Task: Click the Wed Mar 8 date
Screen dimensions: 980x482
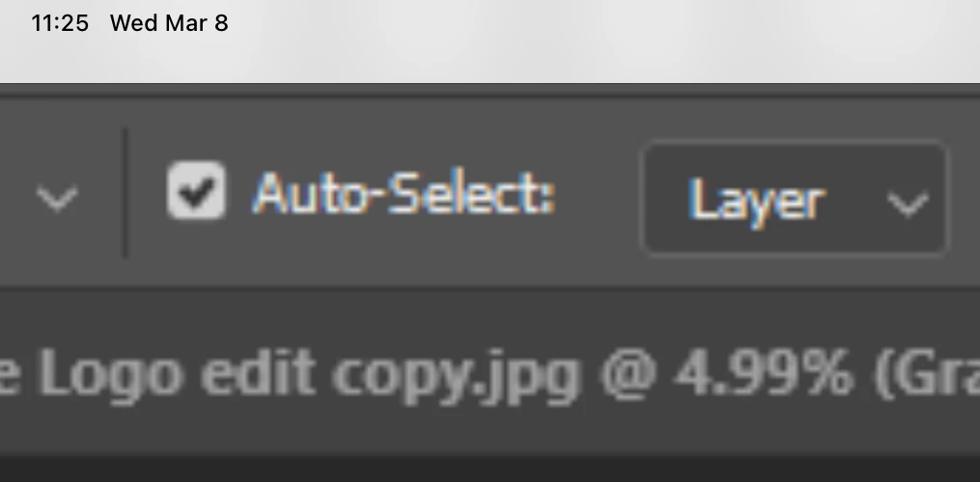Action: pos(169,24)
